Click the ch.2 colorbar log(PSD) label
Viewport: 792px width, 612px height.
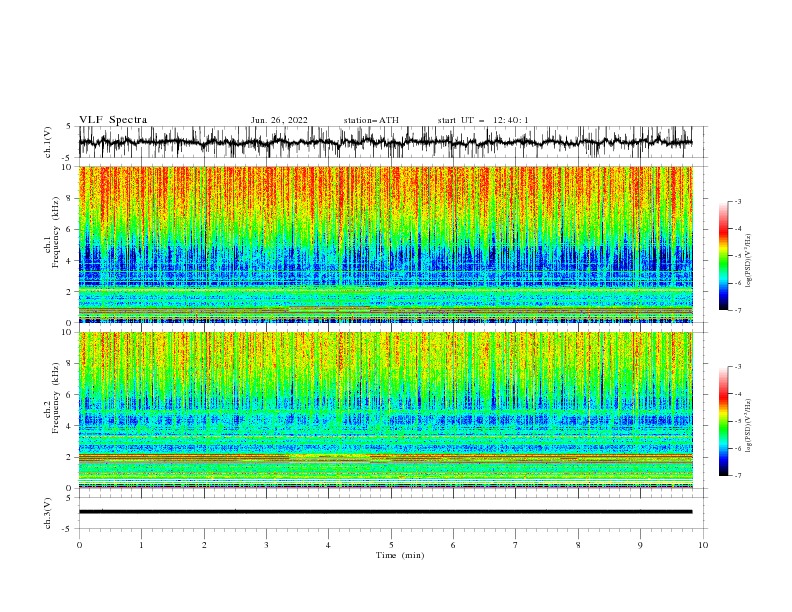pos(749,426)
